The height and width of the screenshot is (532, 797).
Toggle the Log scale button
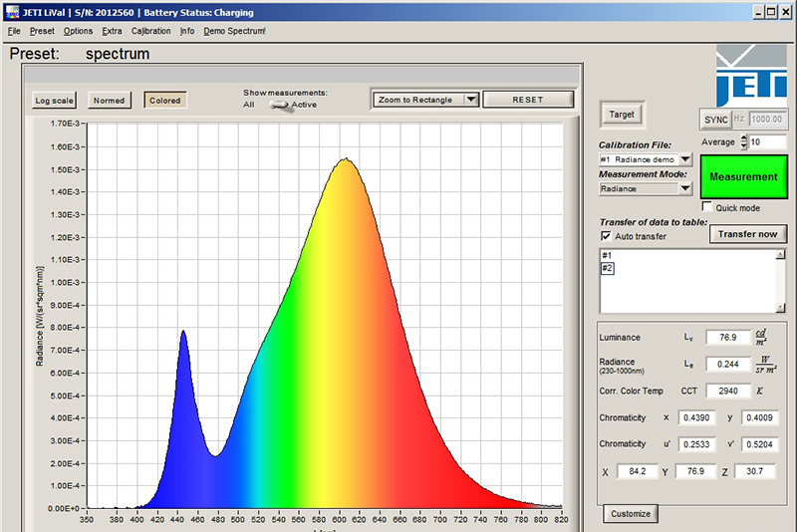(54, 101)
